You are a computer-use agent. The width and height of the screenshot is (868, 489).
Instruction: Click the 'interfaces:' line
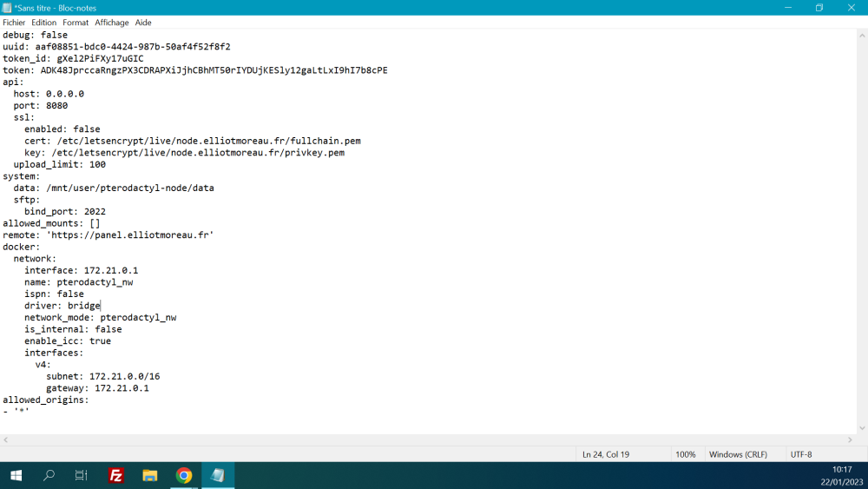[54, 353]
